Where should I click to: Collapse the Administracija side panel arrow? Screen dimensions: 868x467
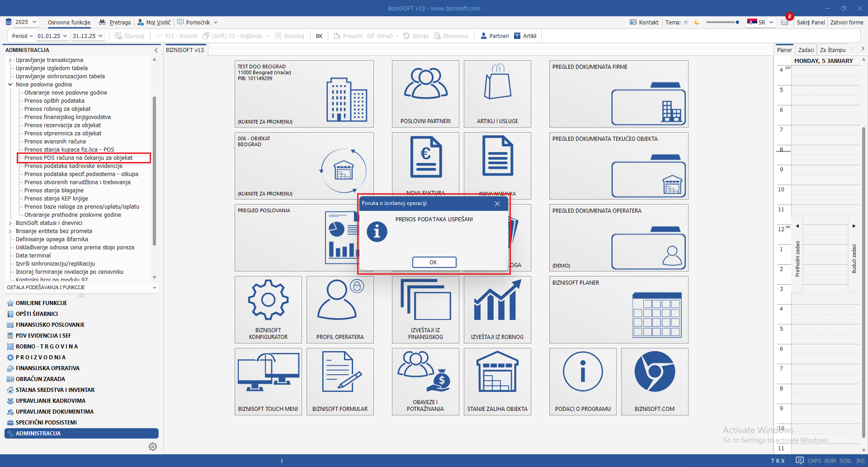pos(156,50)
